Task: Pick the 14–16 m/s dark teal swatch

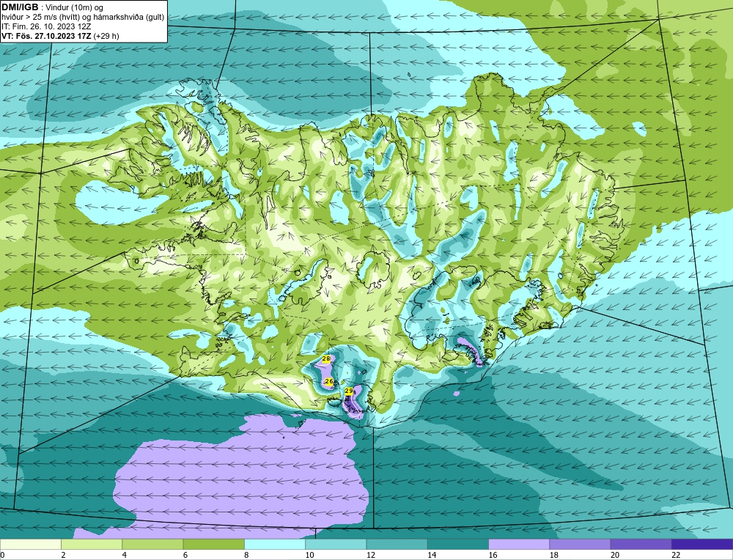Action: pyautogui.click(x=457, y=544)
